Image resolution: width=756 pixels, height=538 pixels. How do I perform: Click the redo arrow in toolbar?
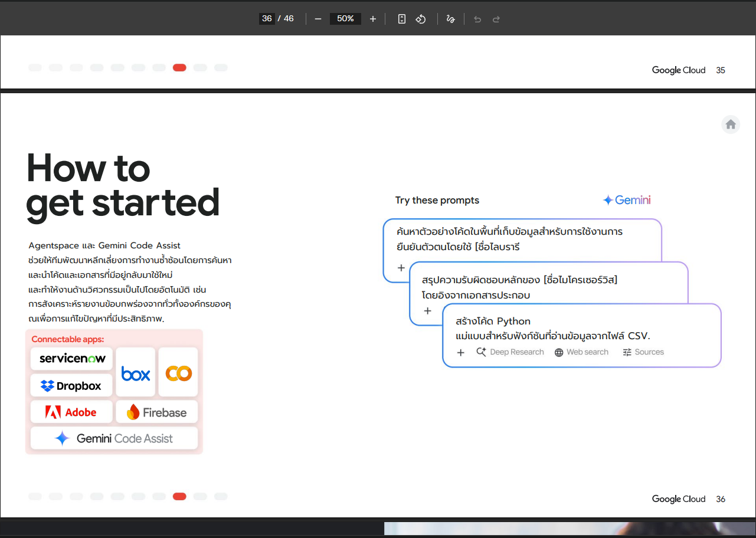tap(496, 19)
